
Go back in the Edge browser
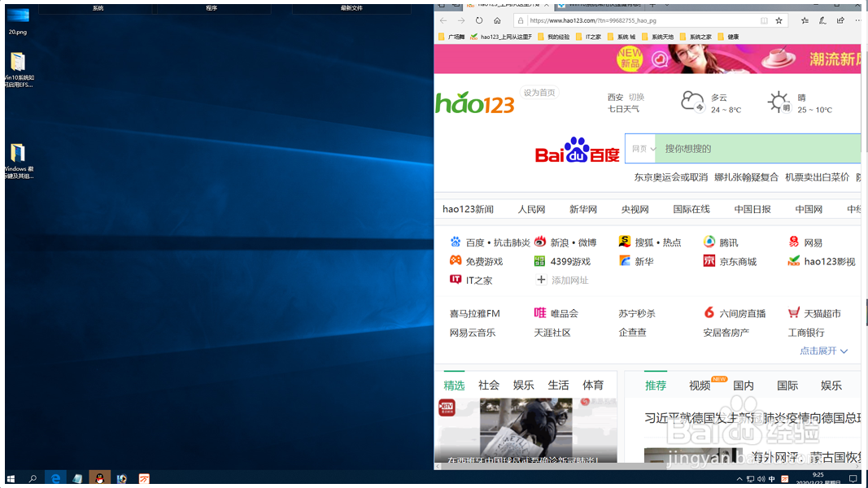[443, 20]
